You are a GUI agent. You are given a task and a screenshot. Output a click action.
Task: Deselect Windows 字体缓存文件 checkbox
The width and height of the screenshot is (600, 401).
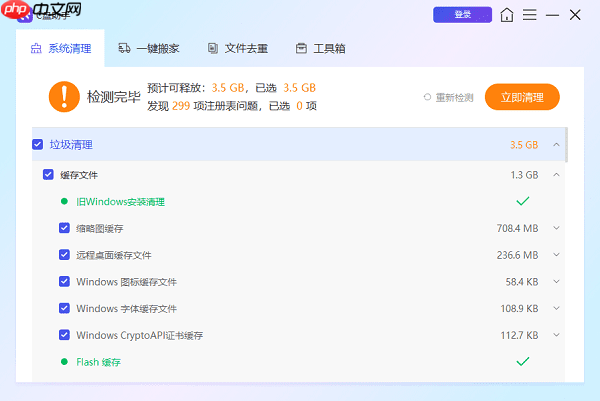(64, 308)
